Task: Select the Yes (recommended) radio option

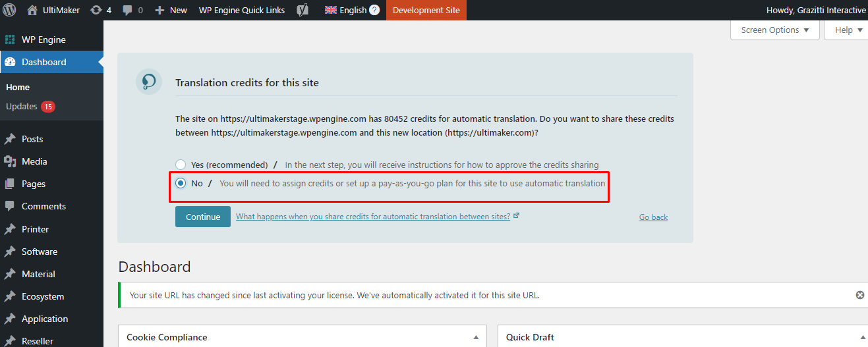Action: [181, 165]
